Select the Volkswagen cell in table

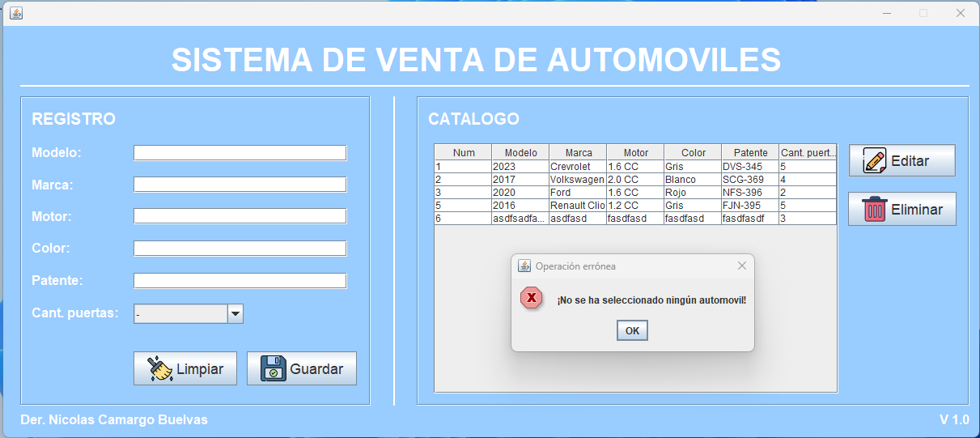[579, 180]
